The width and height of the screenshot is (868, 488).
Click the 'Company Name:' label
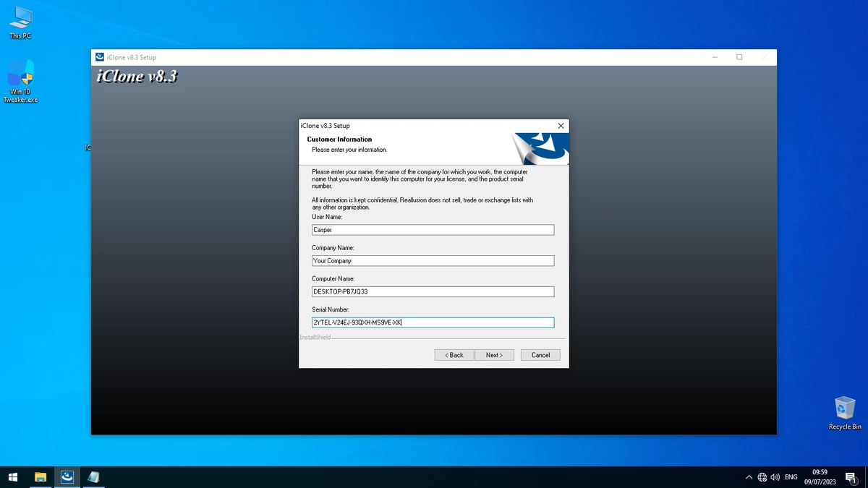click(x=333, y=248)
